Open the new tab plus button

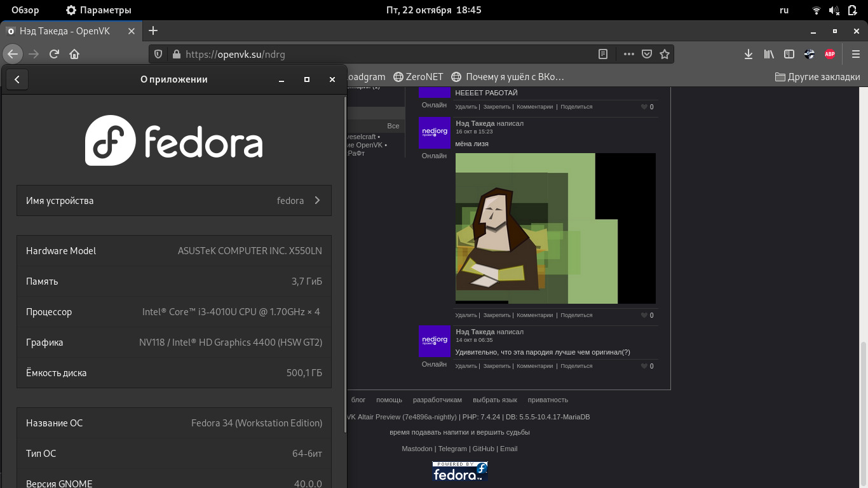[x=153, y=30]
